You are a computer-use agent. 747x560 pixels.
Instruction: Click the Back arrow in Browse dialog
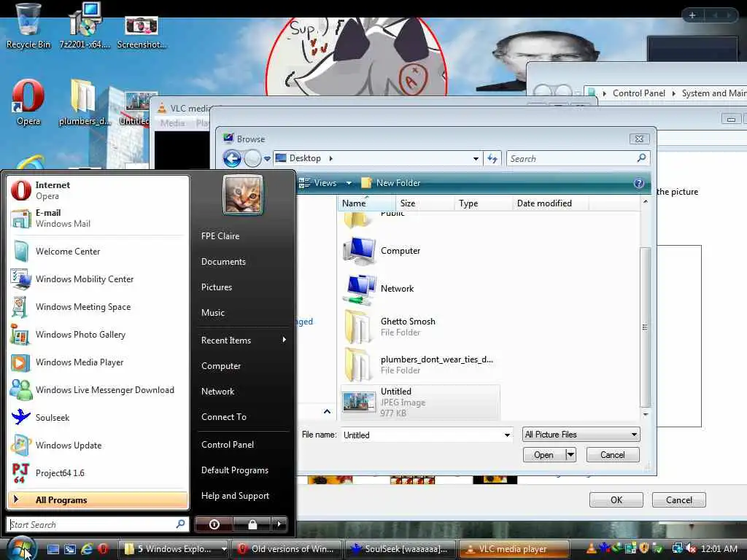[x=233, y=158]
